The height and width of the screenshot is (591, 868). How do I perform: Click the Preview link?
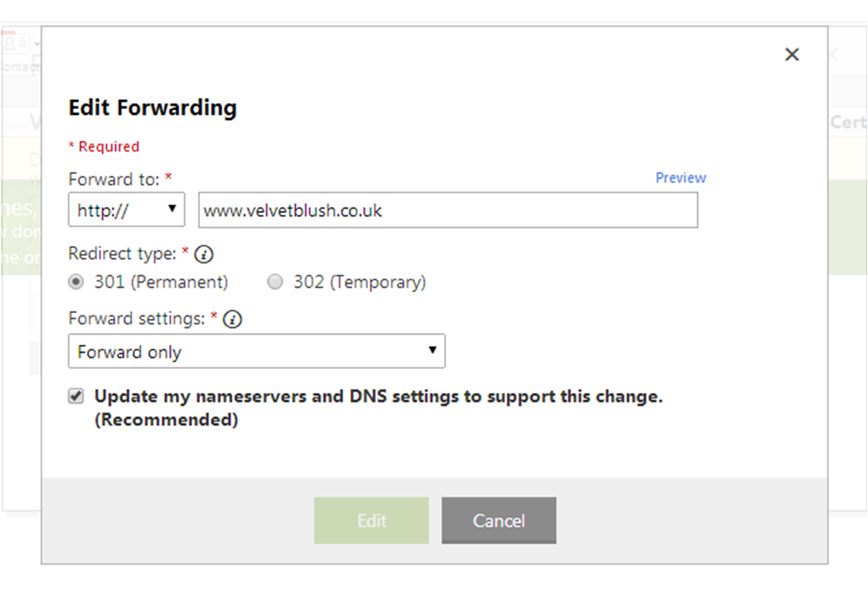pyautogui.click(x=681, y=177)
